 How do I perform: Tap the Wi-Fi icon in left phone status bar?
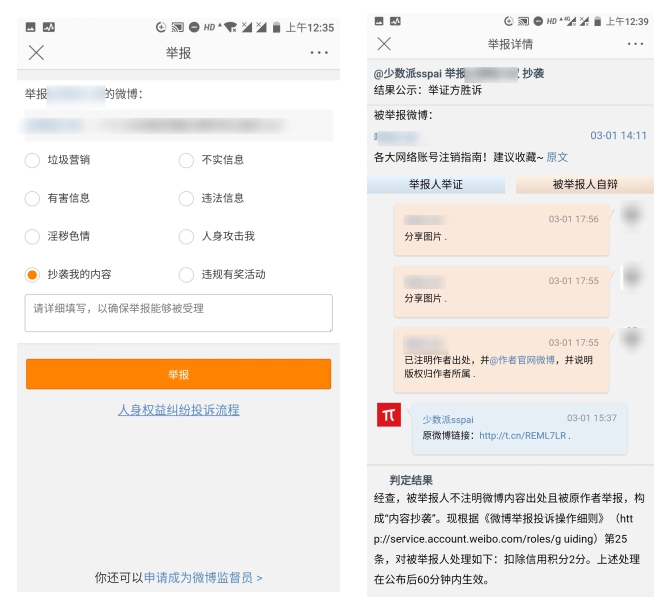[x=231, y=28]
